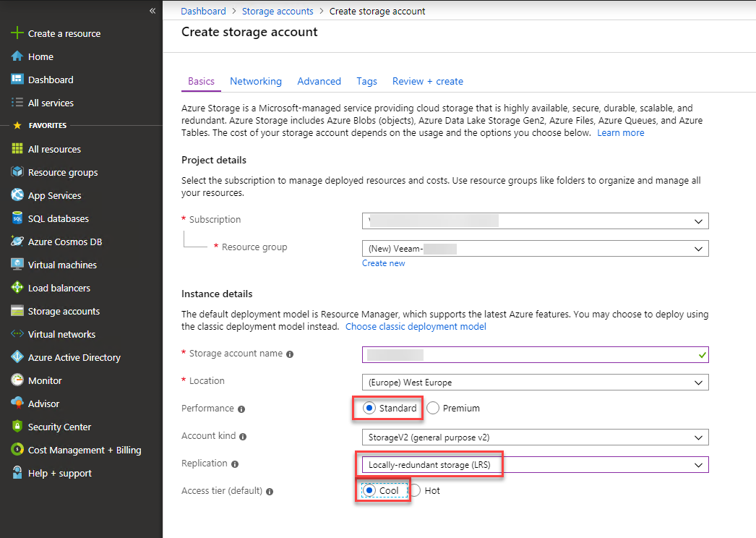Click the Virtual machines monitor icon
This screenshot has width=756, height=538.
(x=17, y=265)
